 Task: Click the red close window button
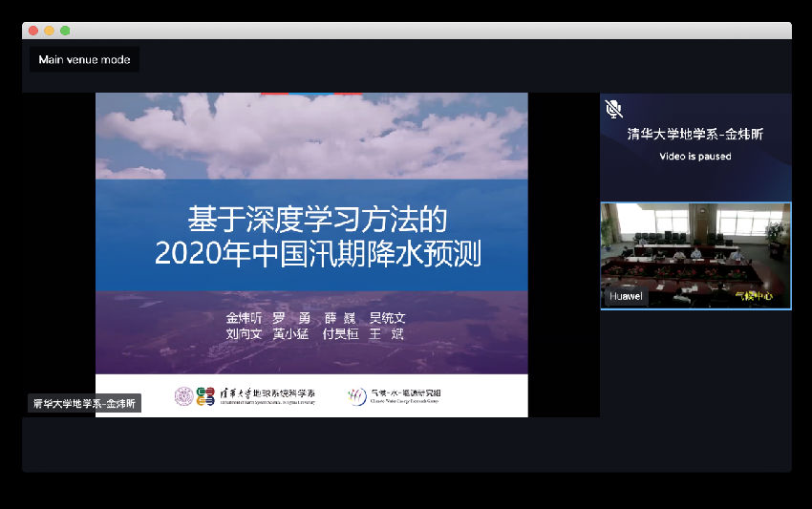click(x=33, y=31)
